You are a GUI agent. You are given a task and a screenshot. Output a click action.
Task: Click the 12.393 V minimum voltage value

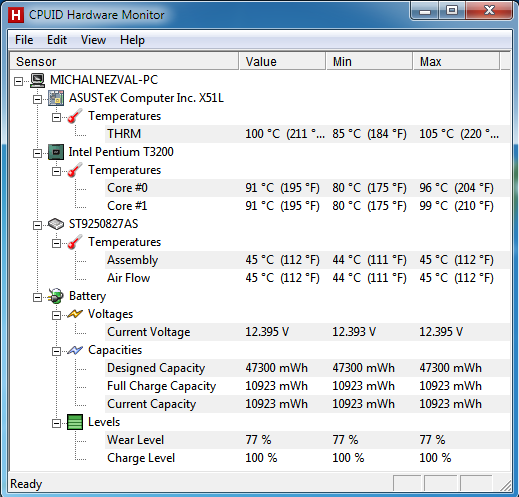pos(354,332)
